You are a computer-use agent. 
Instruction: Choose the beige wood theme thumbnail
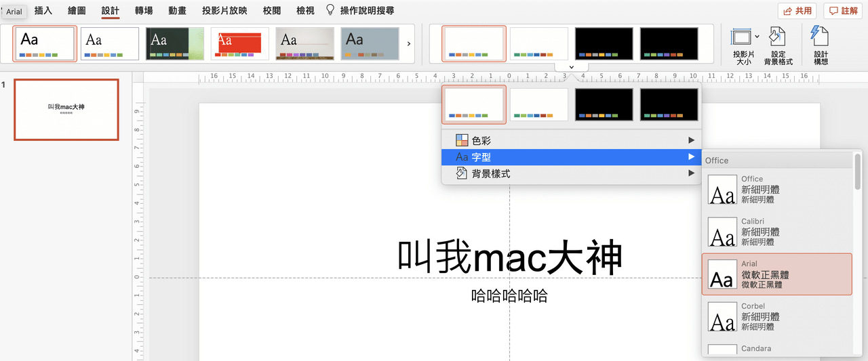point(305,44)
